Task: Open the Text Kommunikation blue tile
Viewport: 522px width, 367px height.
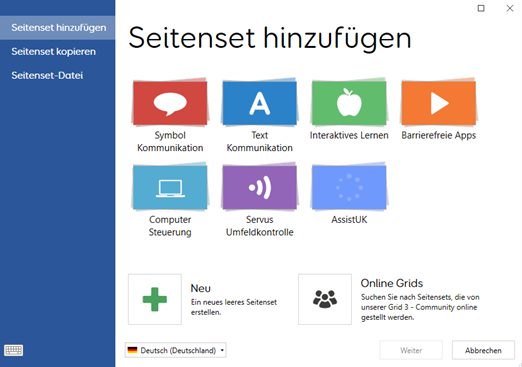Action: (x=259, y=103)
